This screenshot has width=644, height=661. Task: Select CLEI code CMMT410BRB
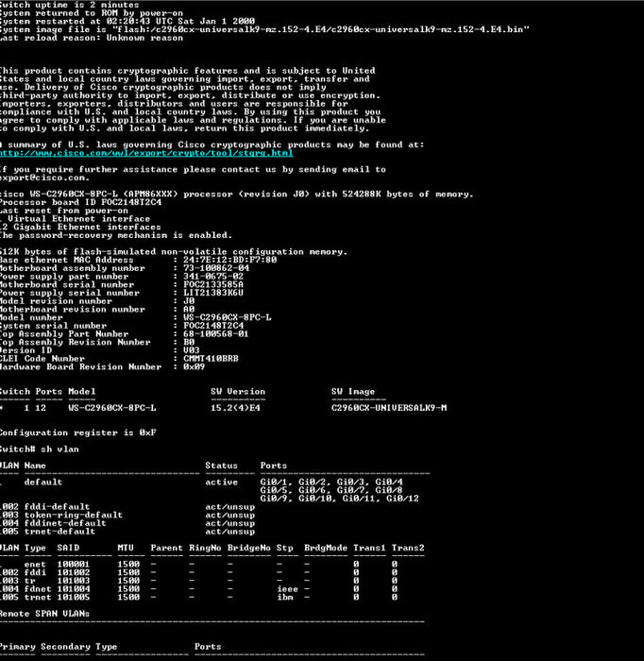click(211, 359)
